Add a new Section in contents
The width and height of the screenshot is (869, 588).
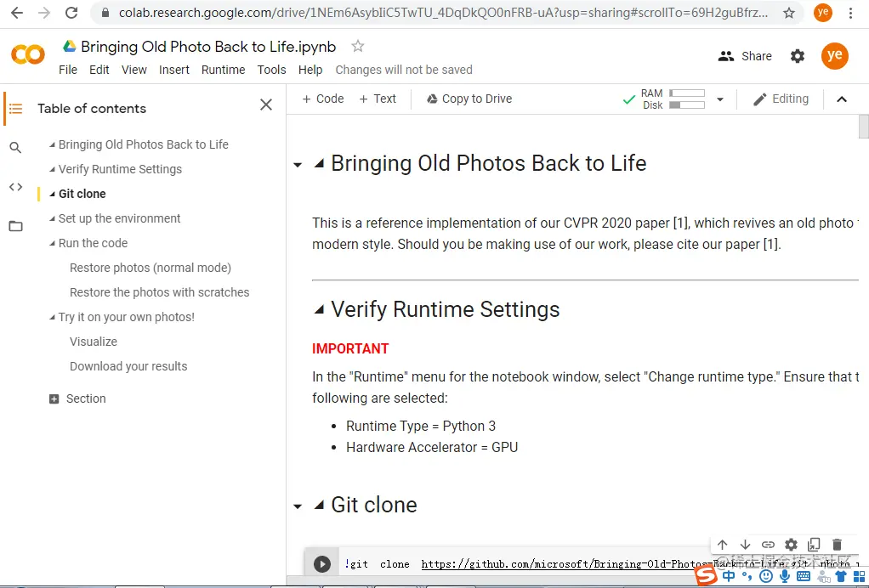point(77,399)
